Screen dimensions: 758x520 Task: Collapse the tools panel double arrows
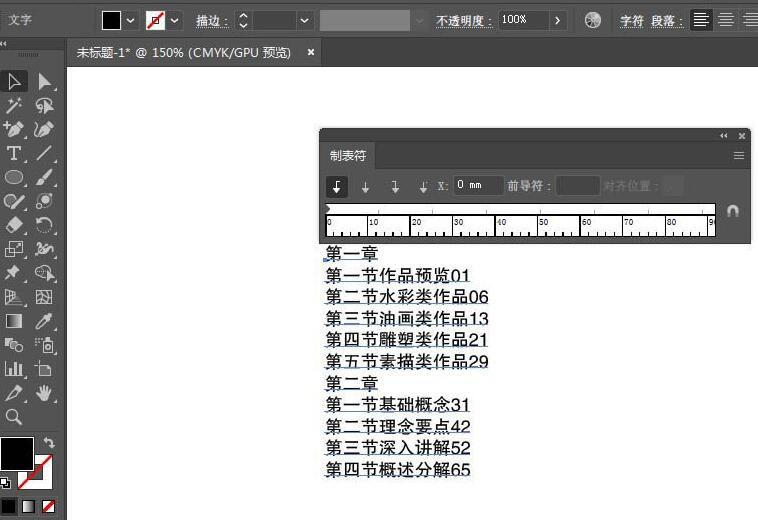pyautogui.click(x=4, y=43)
